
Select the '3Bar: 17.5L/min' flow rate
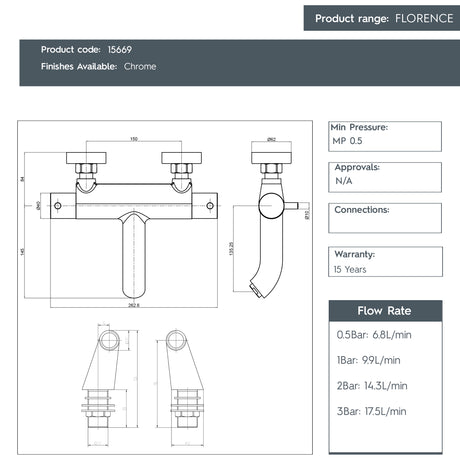click(371, 411)
